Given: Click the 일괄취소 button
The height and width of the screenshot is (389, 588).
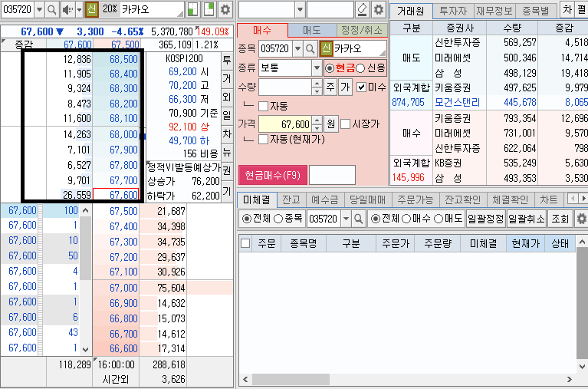Looking at the screenshot, I should point(527,219).
